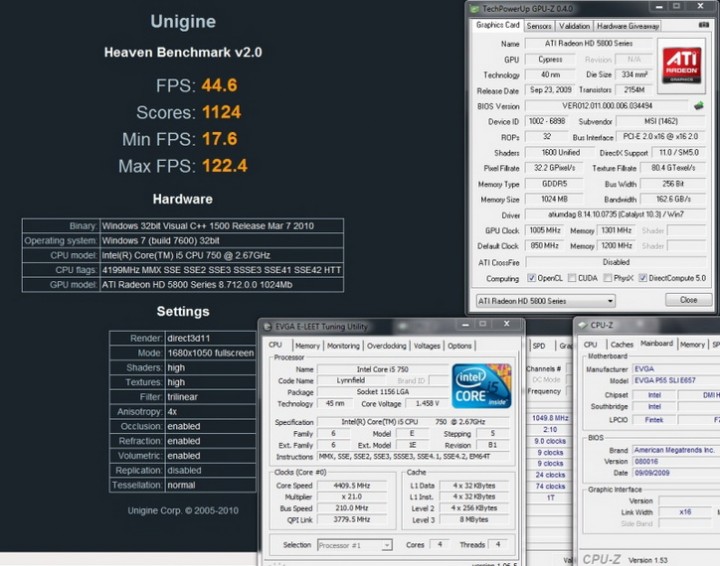Switch to the Sensors tab in GPU-Z
Screen dimensions: 720x566
point(539,26)
